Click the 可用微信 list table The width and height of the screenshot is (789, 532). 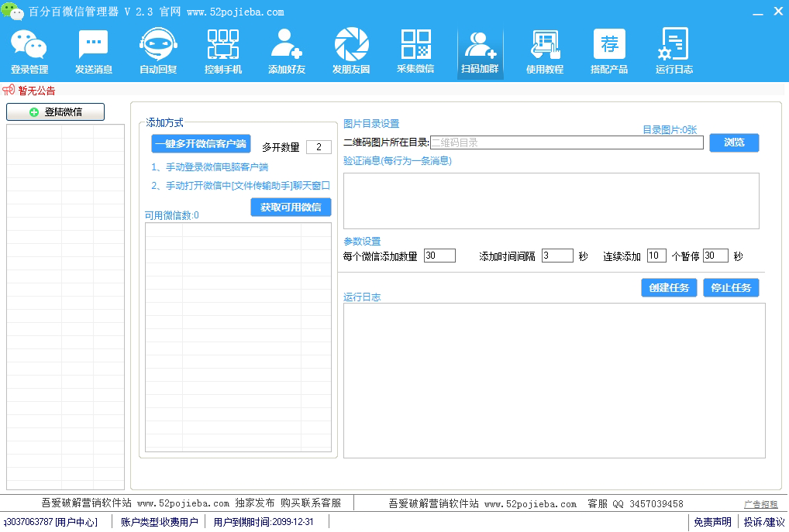point(238,338)
